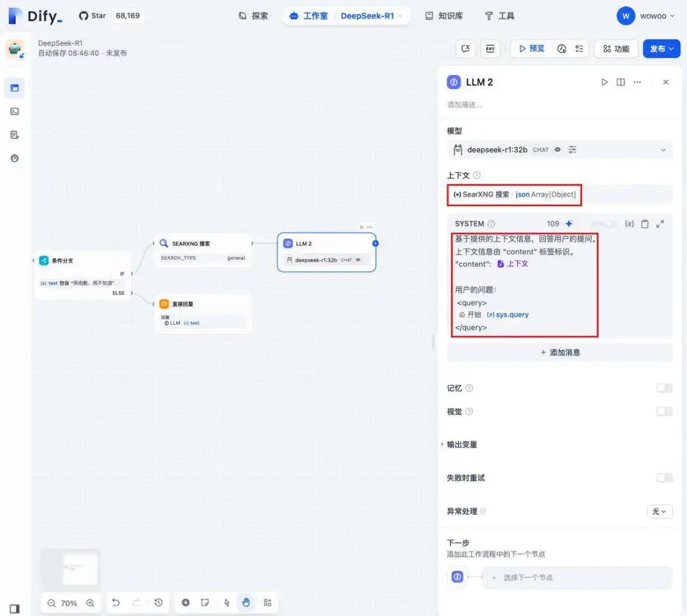Open the workflow checklist icon
The image size is (687, 616).
pyautogui.click(x=579, y=48)
